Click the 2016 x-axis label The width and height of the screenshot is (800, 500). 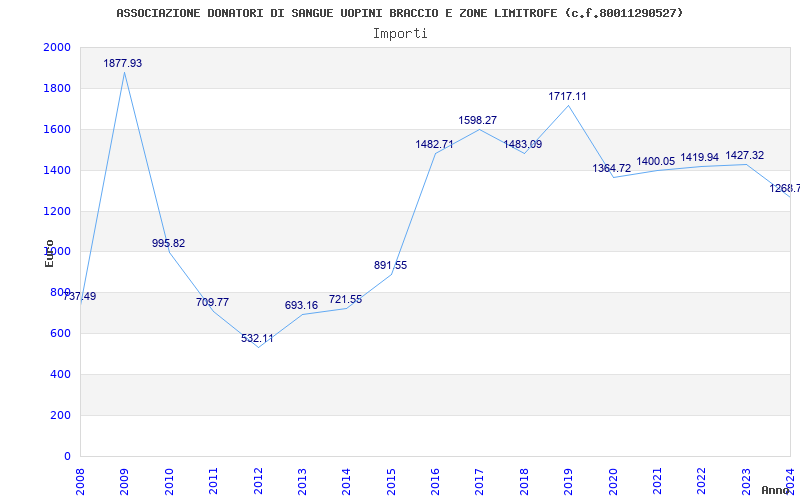pyautogui.click(x=435, y=481)
